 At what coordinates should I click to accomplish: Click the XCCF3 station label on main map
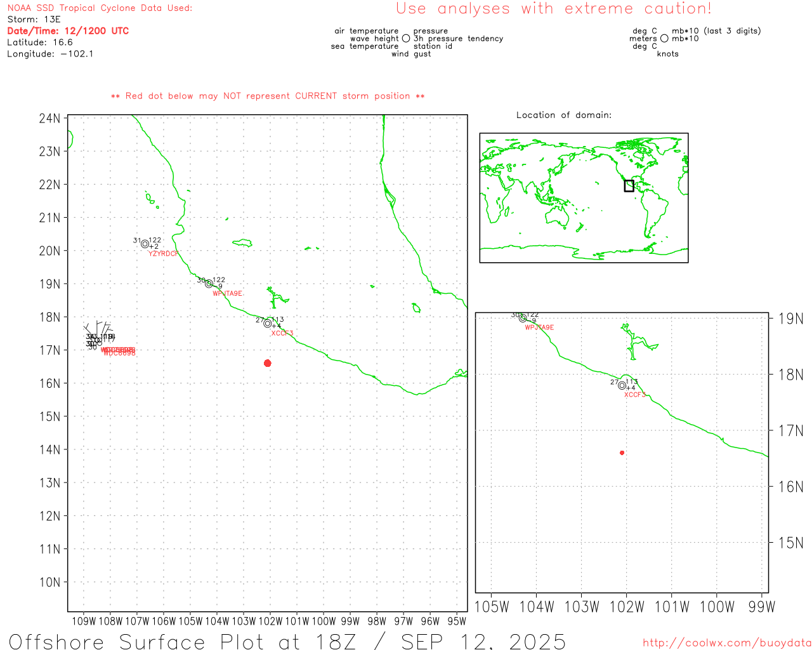(282, 333)
